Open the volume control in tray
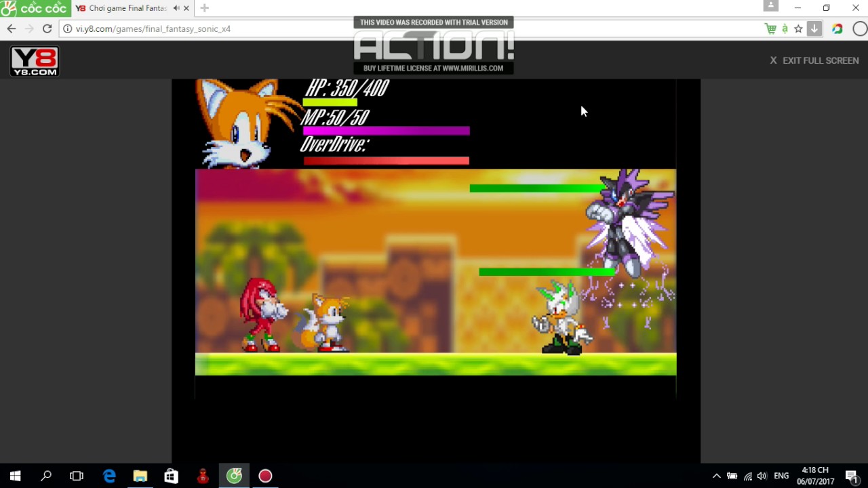The height and width of the screenshot is (488, 868). coord(762,476)
